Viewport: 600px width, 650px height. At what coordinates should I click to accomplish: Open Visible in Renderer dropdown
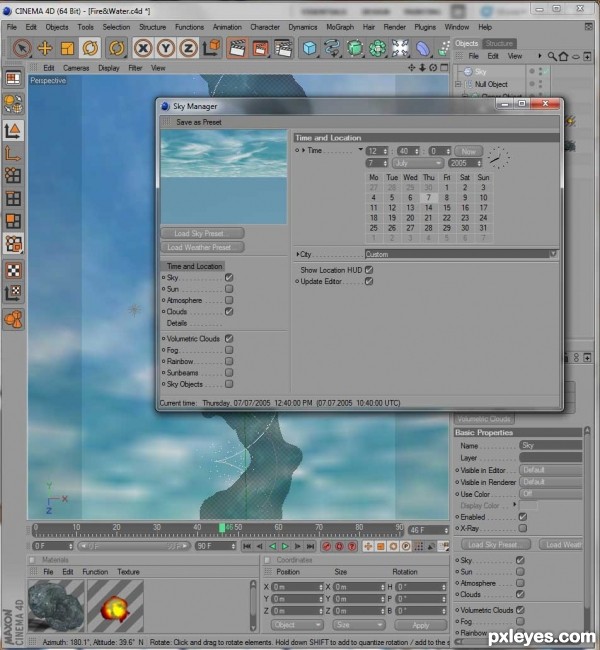coord(551,482)
